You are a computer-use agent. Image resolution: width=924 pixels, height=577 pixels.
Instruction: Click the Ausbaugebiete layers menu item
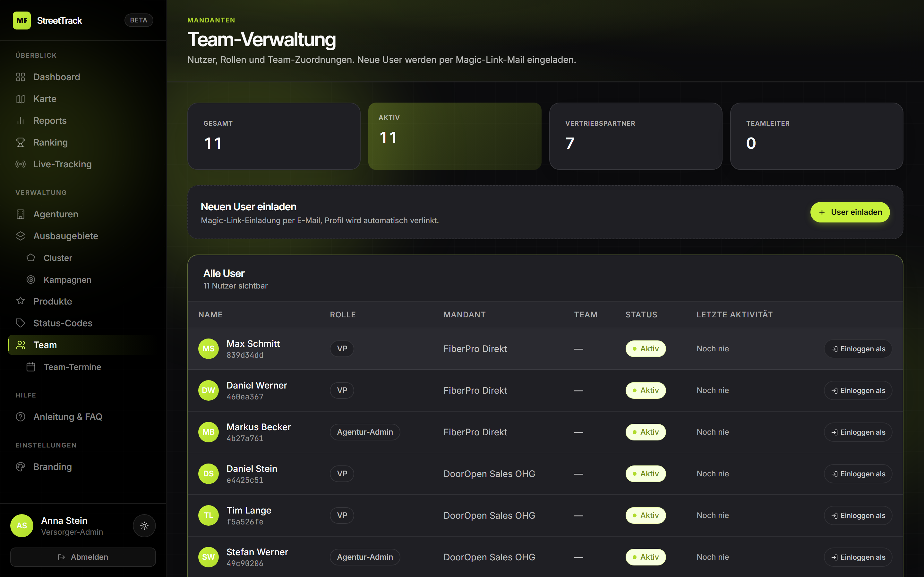pyautogui.click(x=66, y=236)
